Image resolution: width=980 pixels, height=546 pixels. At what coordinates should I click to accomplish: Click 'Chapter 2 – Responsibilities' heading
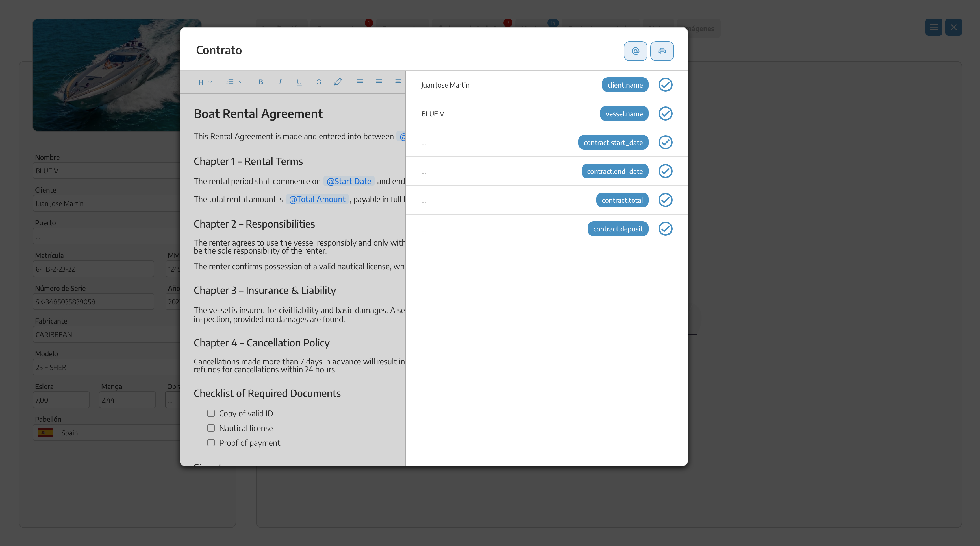click(254, 224)
